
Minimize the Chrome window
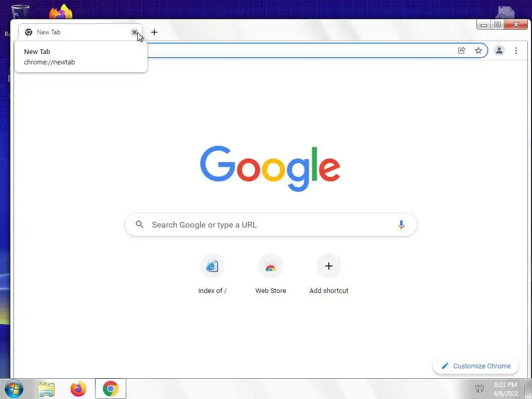(x=484, y=25)
